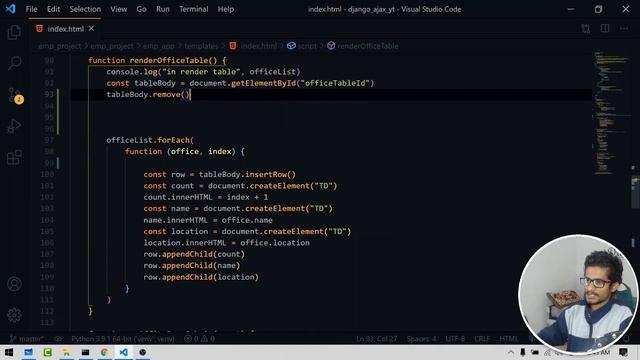Click the getElementById method call
This screenshot has height=360, width=640.
pyautogui.click(x=263, y=83)
